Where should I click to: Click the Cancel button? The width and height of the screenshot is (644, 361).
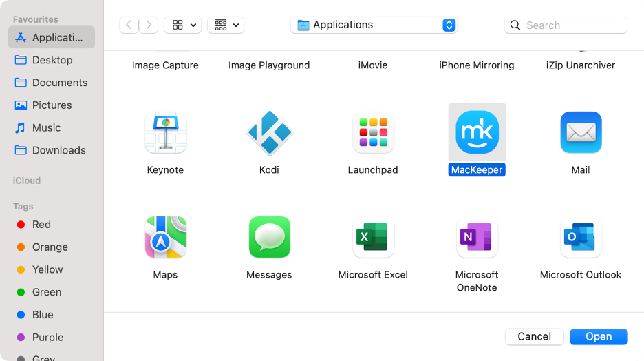click(535, 337)
